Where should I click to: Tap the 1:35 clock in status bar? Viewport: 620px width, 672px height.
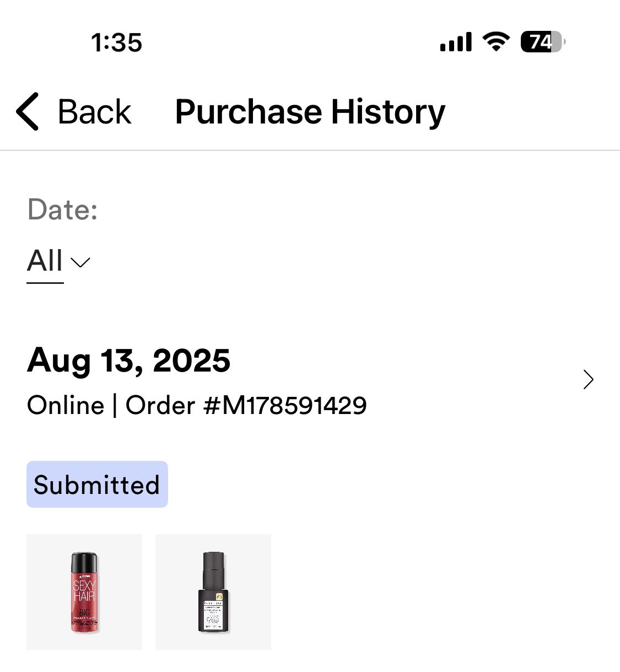[117, 42]
